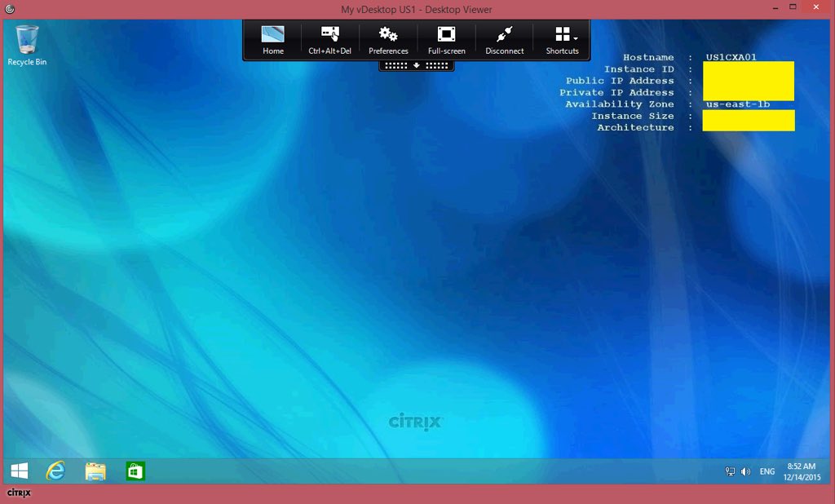The width and height of the screenshot is (835, 504).
Task: Click the Hostname value US1CXA01
Action: [731, 57]
